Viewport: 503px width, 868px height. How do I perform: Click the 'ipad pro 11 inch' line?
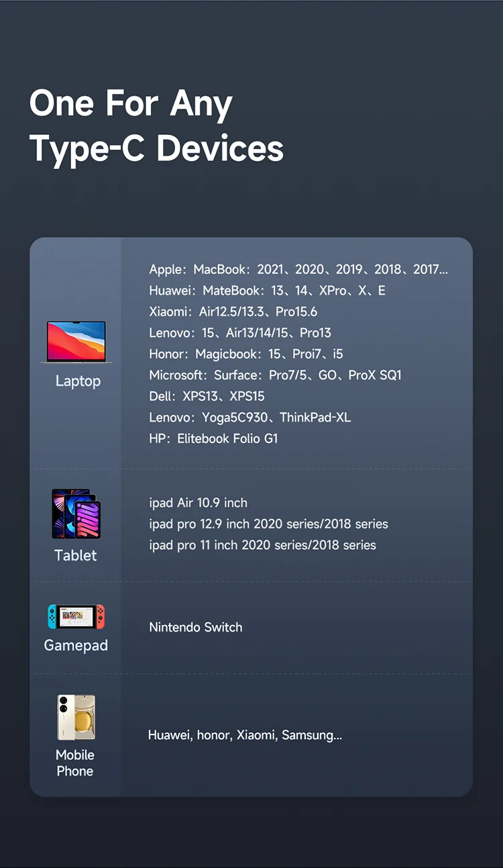(262, 545)
